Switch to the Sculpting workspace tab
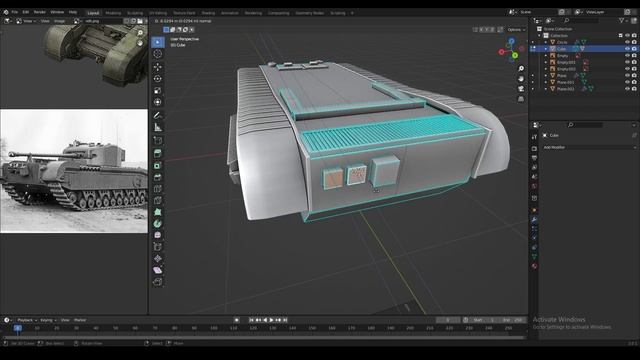The width and height of the screenshot is (640, 360). click(135, 13)
